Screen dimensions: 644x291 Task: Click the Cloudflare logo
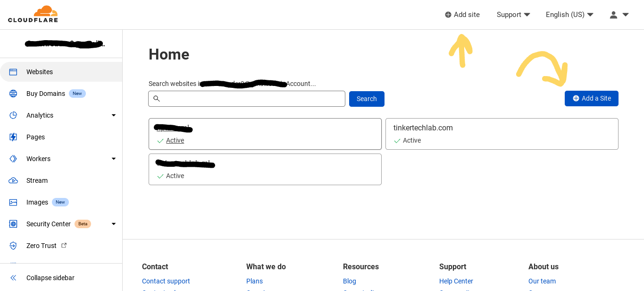click(x=33, y=14)
